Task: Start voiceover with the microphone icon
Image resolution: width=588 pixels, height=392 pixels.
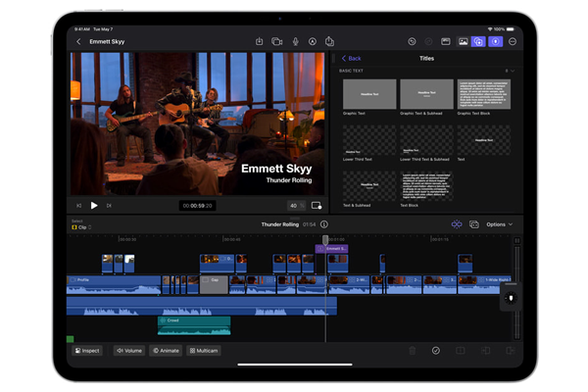Action: [295, 42]
